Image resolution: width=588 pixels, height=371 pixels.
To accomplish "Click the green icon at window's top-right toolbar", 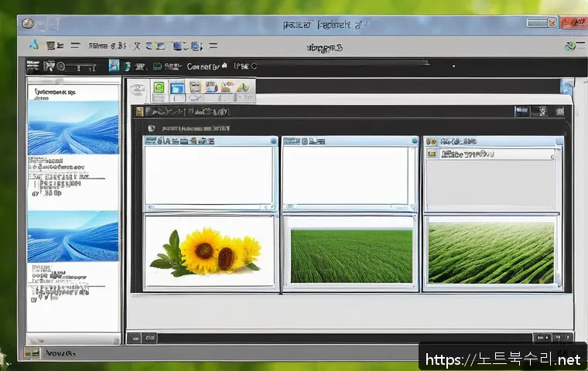I will tap(571, 46).
